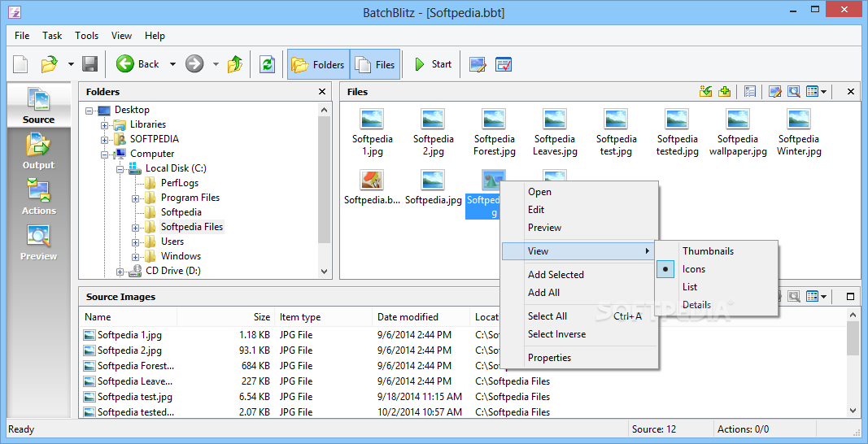868x444 pixels.
Task: Click preview magnifier icon in Source Images panel
Action: pos(794,297)
